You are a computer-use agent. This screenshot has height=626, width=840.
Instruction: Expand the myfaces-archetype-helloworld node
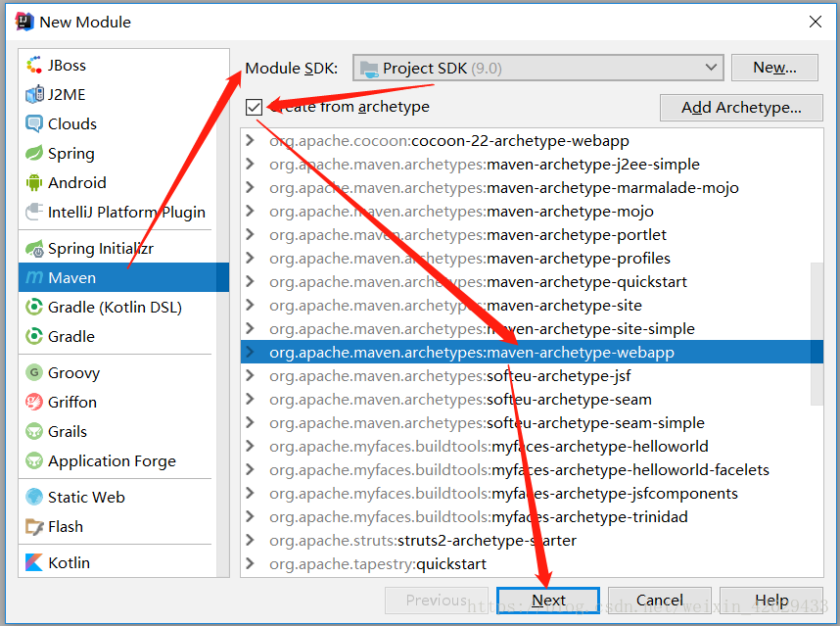pyautogui.click(x=250, y=446)
